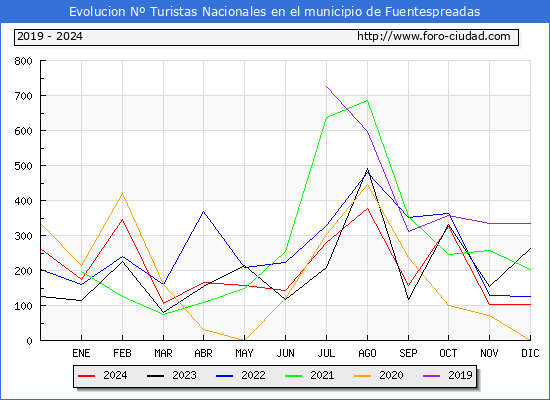Screen dimensions: 550x400
Task: Click the OCT month axis label
Action: (448, 353)
